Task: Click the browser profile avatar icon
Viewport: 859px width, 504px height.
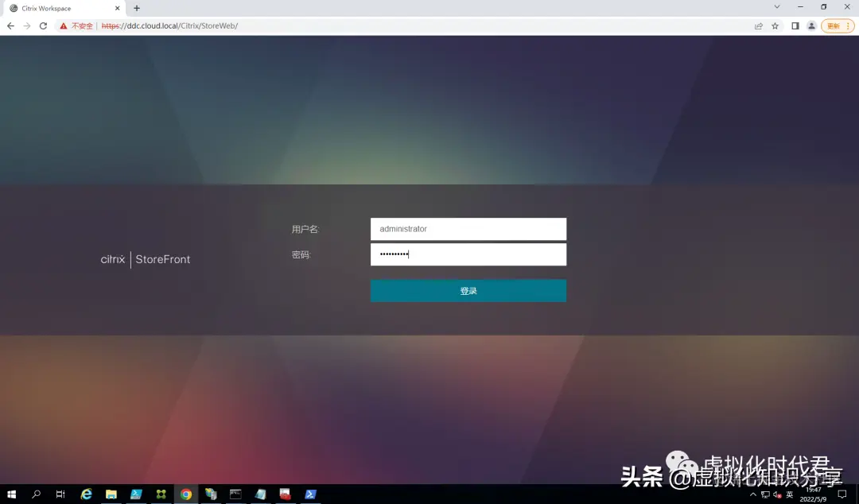Action: point(811,25)
